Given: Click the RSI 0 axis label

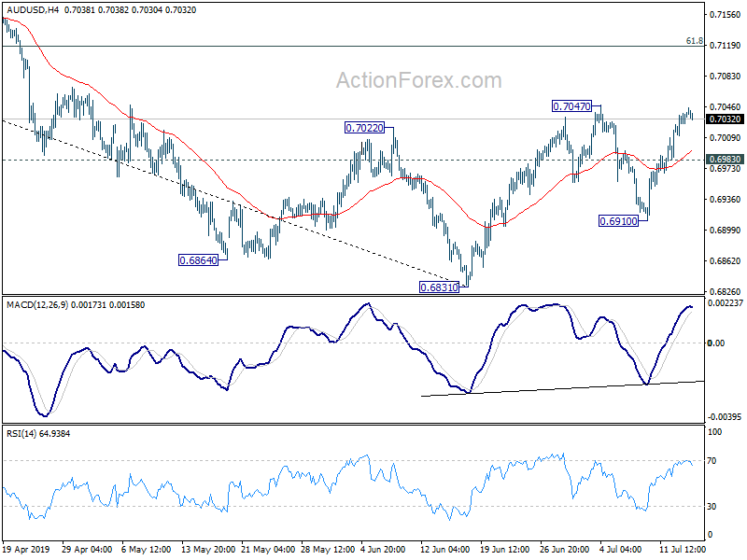Looking at the screenshot, I should pyautogui.click(x=710, y=534).
